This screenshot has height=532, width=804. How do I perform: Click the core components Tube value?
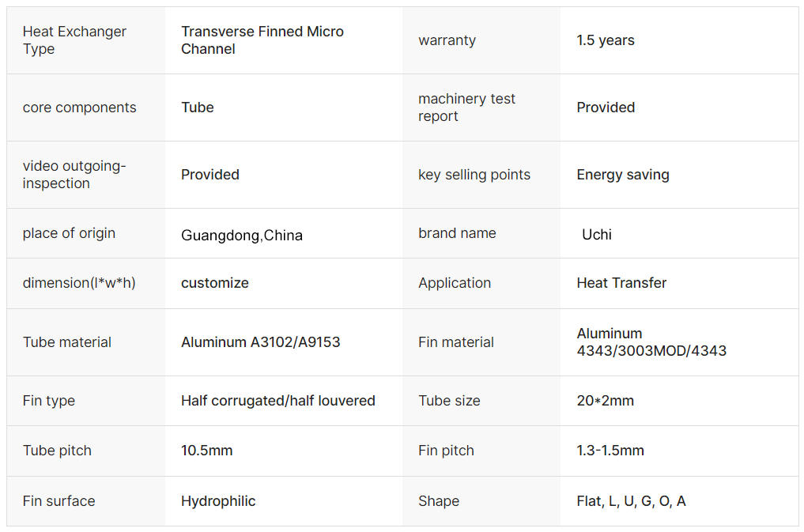pyautogui.click(x=198, y=108)
